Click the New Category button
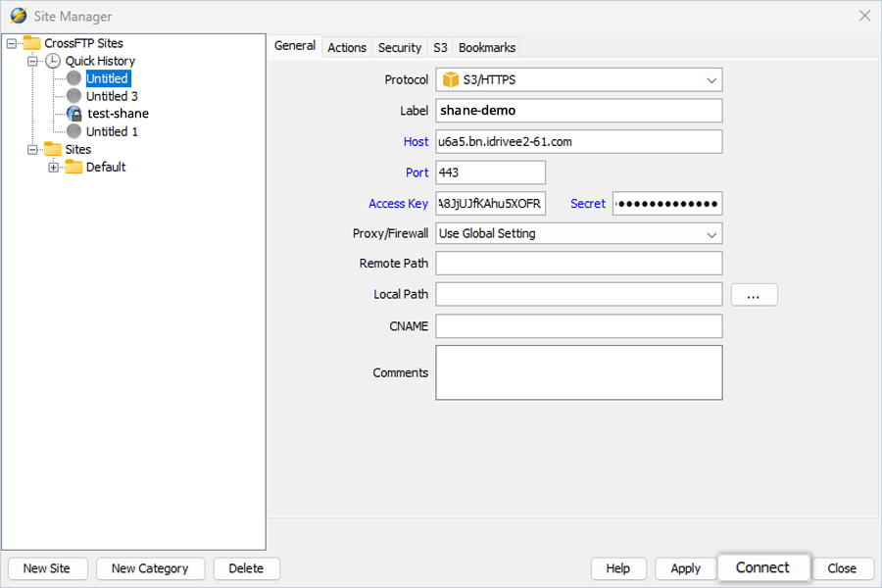Screen dimensions: 882x588 (150, 568)
